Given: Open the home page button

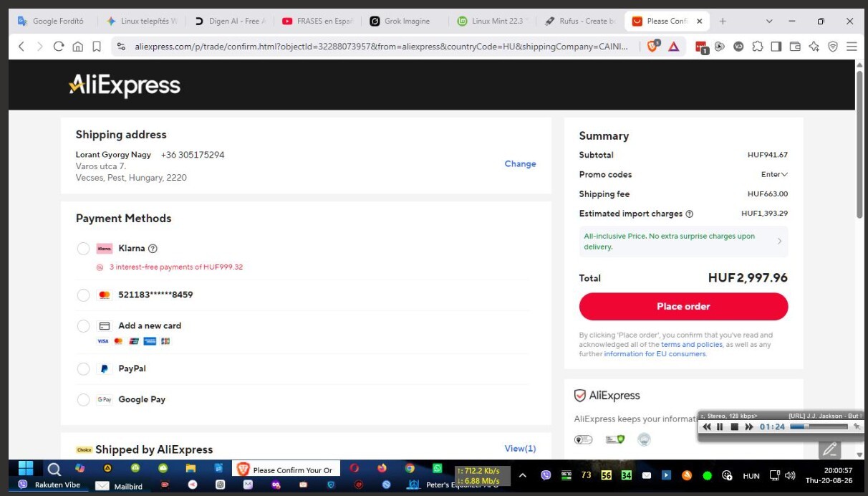Looking at the screenshot, I should click(x=77, y=47).
